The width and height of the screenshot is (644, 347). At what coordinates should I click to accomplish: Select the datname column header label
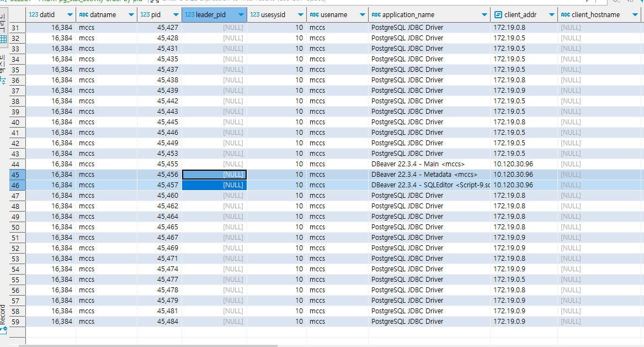click(103, 15)
